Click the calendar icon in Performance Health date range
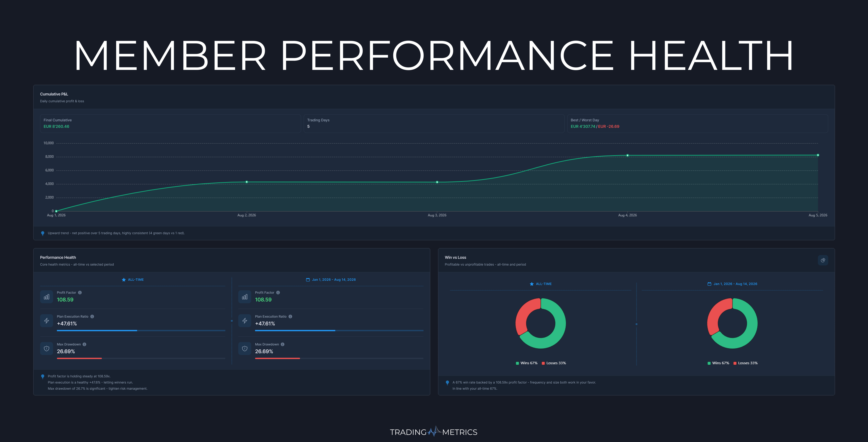Image resolution: width=868 pixels, height=442 pixels. click(x=308, y=280)
